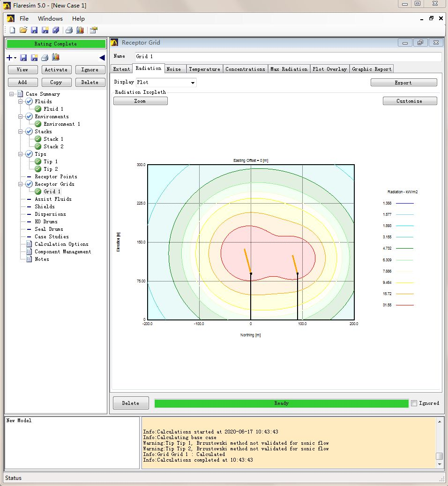This screenshot has height=486, width=448.
Task: Click the Save As icon in case panel toolbar
Action: 34,58
